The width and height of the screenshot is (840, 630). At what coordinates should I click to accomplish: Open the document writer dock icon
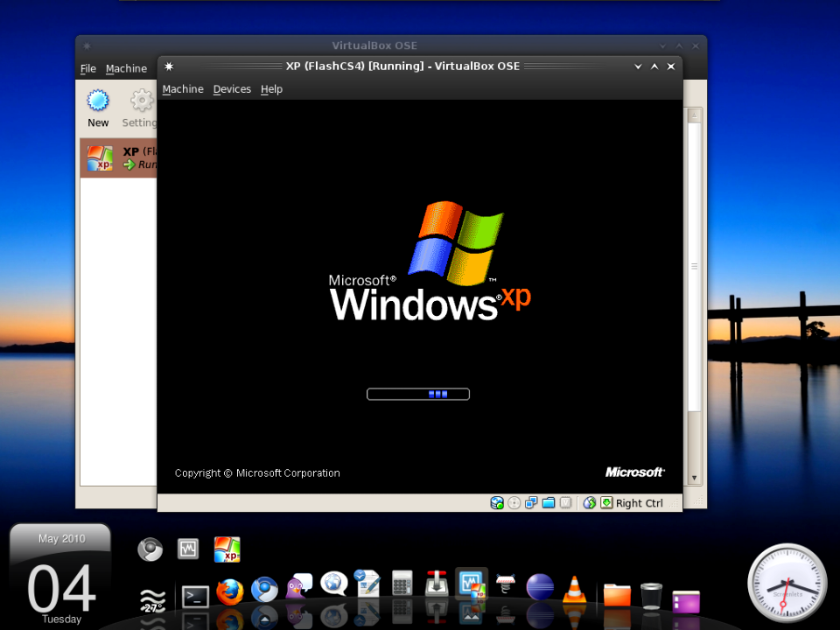click(367, 584)
